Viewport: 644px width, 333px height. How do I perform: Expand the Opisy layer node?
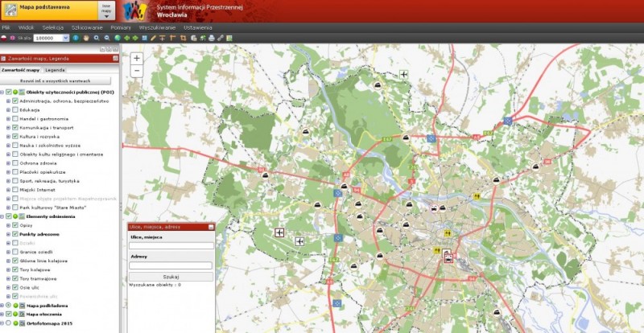(x=8, y=225)
